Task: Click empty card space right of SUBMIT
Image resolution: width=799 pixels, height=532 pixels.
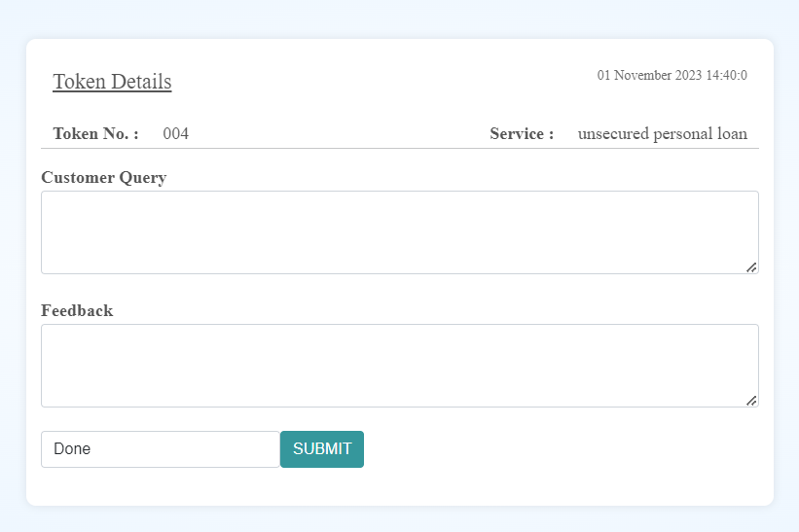Action: (564, 449)
